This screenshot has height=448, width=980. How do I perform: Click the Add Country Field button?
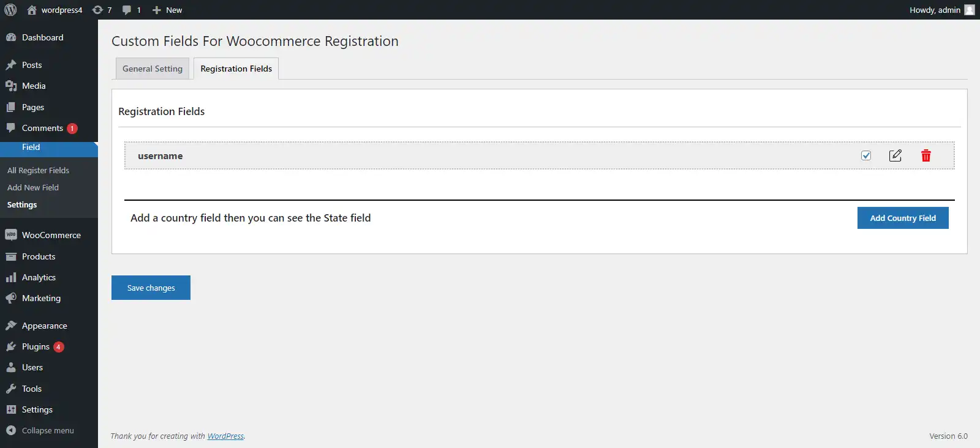coord(903,218)
